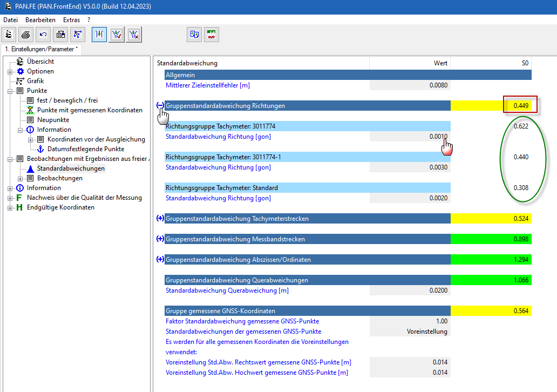This screenshot has height=392, width=557.
Task: Click the blue triangle Standardabweichungen icon
Action: [30, 168]
